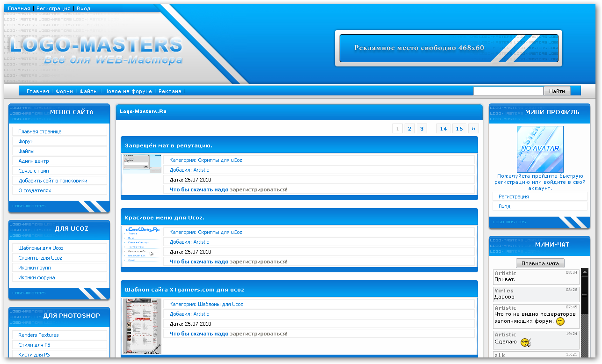This screenshot has width=602, height=364.
Task: Click chat username 'z1k'
Action: [x=500, y=355]
